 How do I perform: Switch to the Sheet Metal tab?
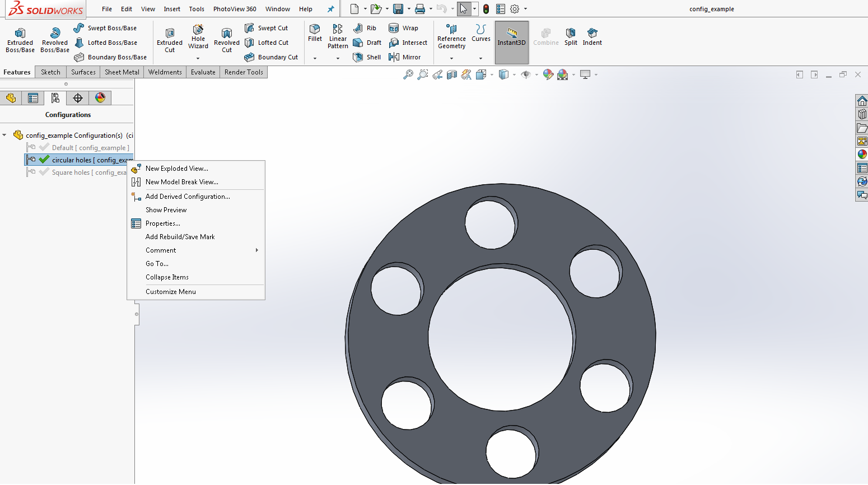coord(122,72)
